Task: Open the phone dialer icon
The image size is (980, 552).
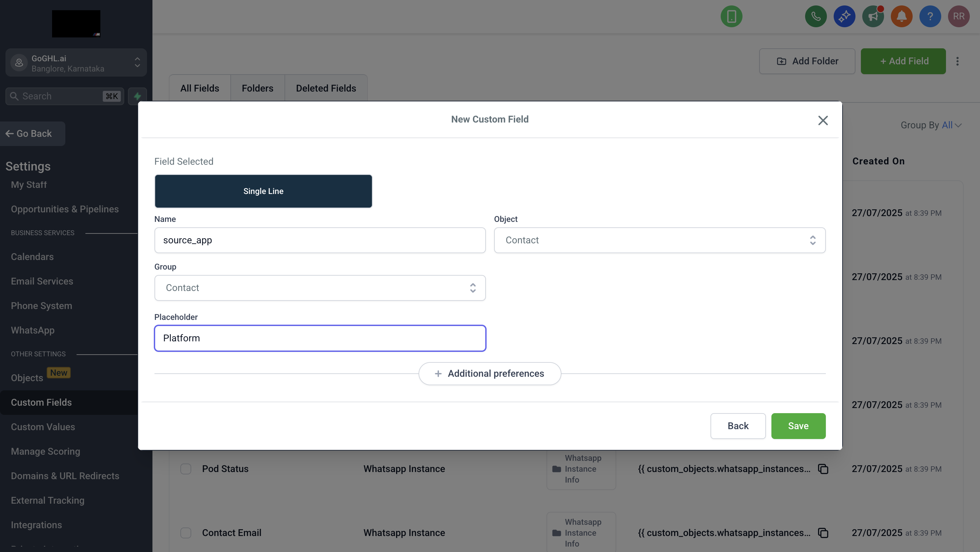Action: 815,16
